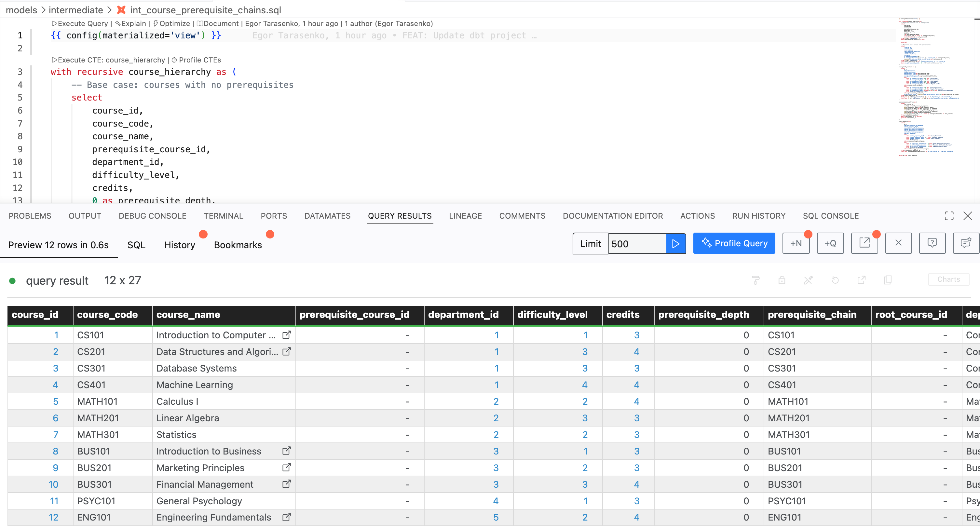
Task: Select the Linear Algebra cell
Action: coord(224,418)
